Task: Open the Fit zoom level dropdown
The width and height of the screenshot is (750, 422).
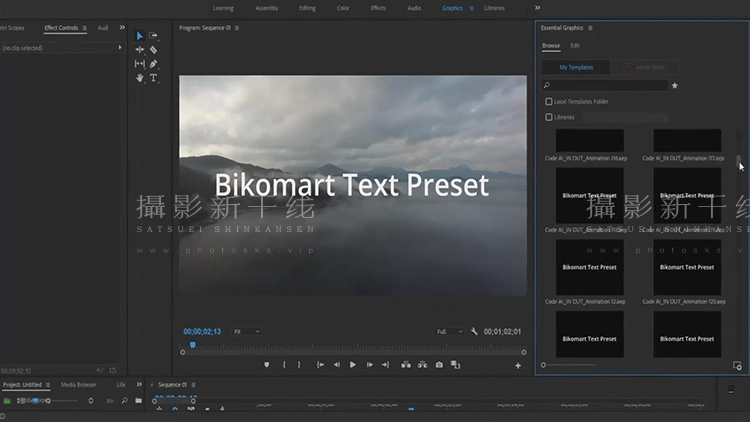Action: pyautogui.click(x=247, y=332)
